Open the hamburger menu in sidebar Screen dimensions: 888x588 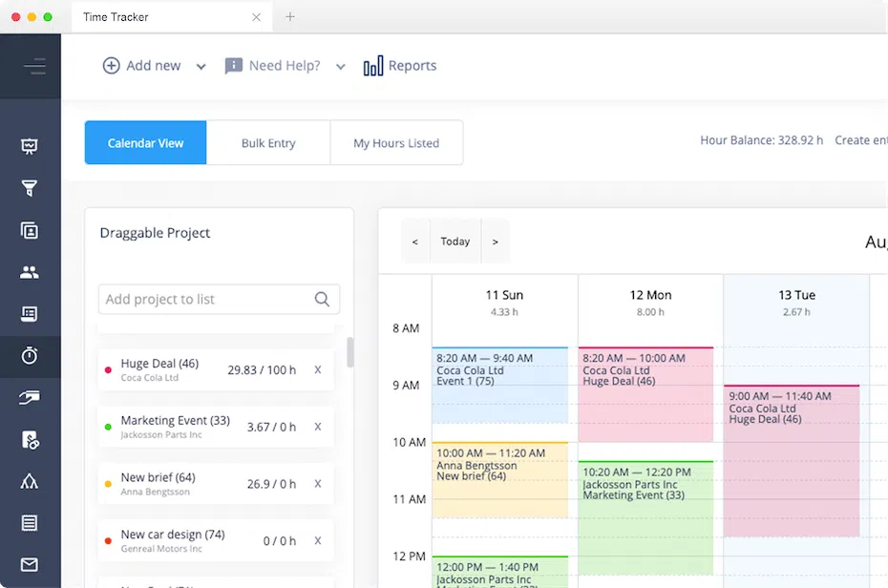coord(34,66)
